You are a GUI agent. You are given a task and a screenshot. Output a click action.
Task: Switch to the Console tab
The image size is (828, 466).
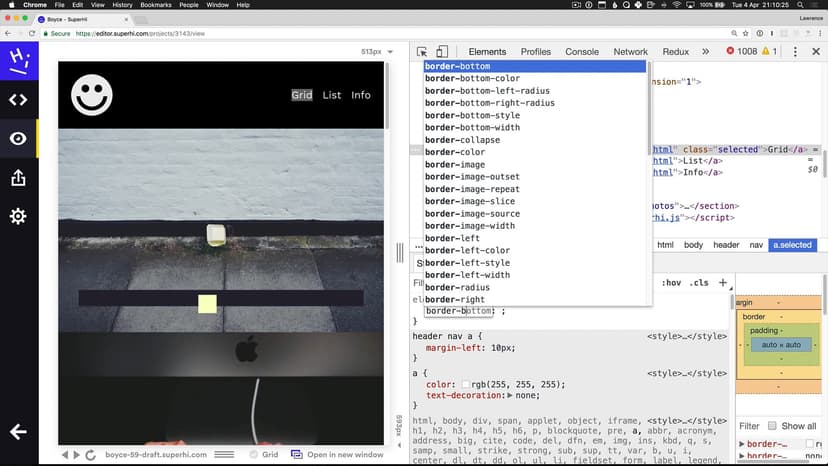[x=582, y=52]
